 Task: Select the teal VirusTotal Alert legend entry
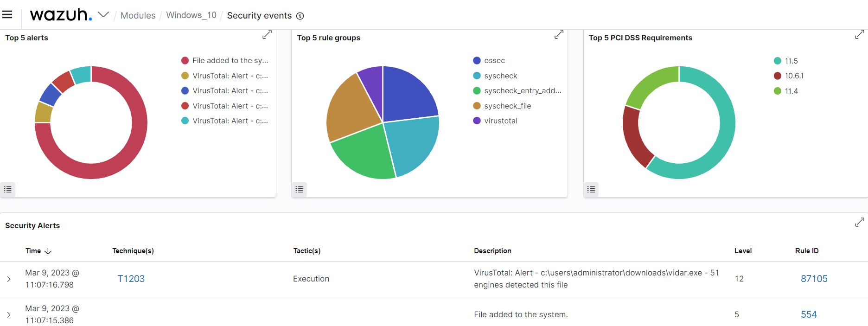pos(225,121)
